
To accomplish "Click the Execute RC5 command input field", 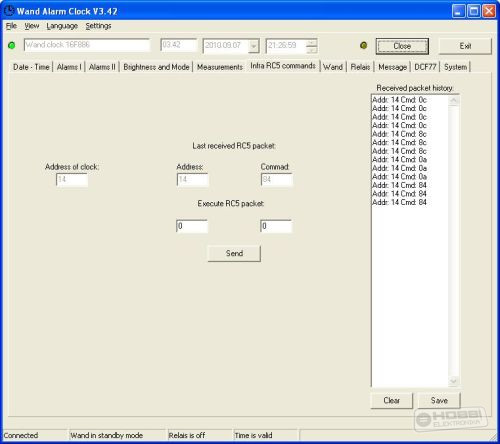I will coord(276,226).
